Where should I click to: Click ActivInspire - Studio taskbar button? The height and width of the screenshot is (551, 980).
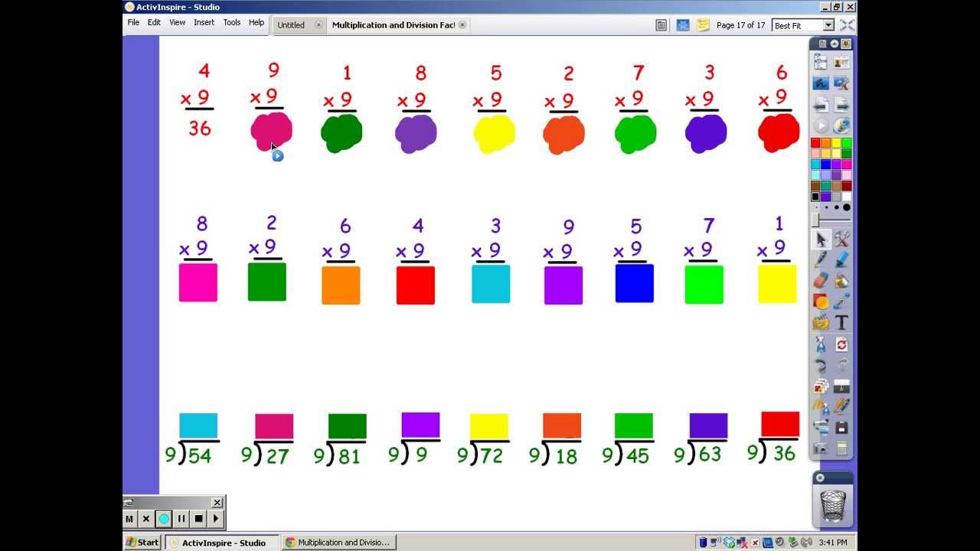coord(221,542)
